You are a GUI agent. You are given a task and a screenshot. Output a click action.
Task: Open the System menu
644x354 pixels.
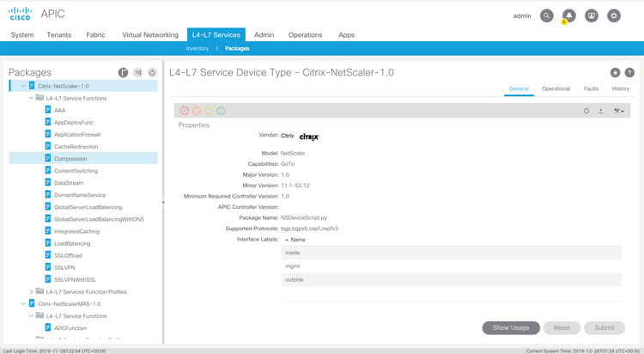(22, 35)
